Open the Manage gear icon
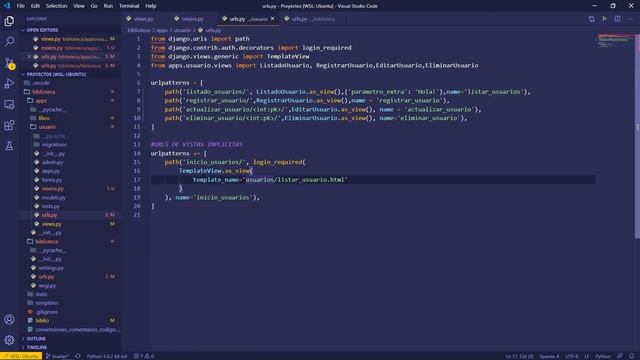640x360 pixels. point(9,340)
